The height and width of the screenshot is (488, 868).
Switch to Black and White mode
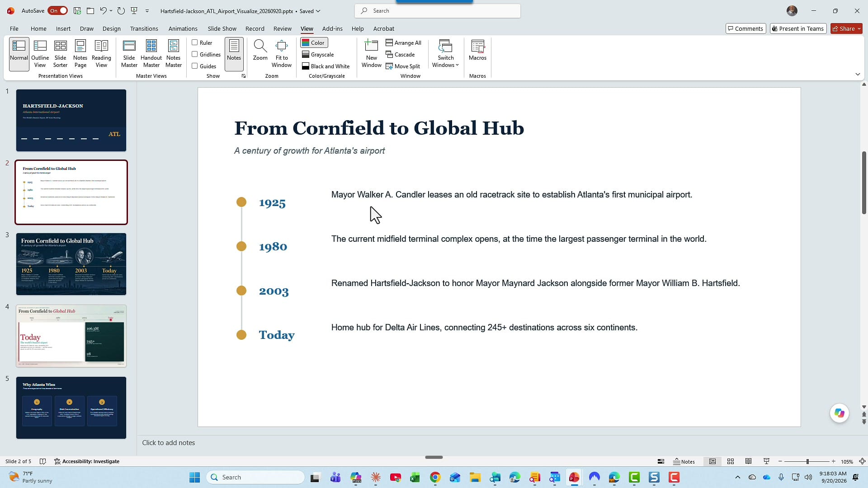coord(325,66)
